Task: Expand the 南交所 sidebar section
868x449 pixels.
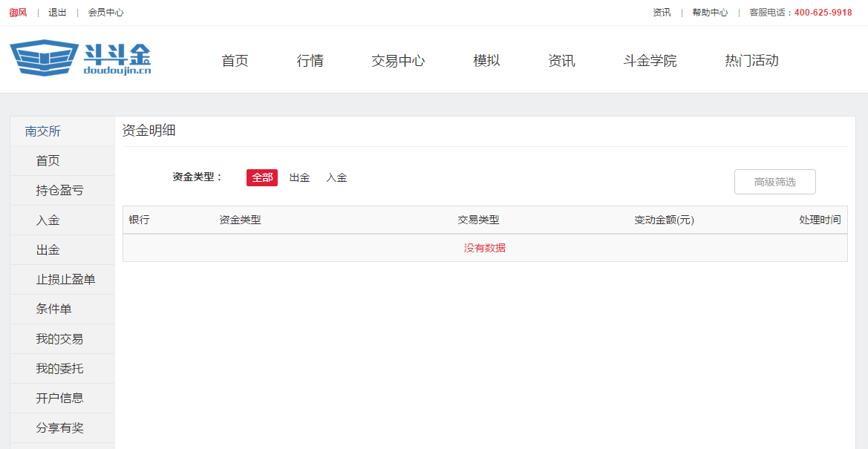Action: 43,131
